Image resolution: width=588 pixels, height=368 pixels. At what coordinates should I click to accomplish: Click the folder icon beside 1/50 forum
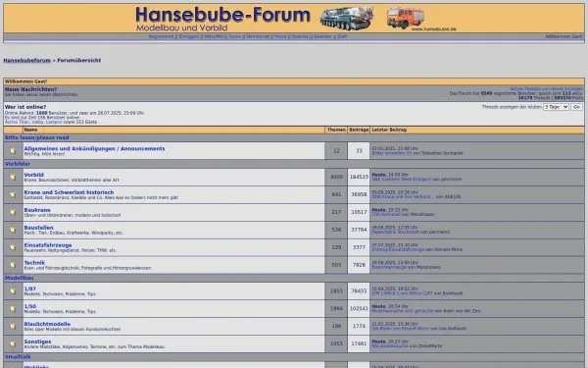coord(13,309)
